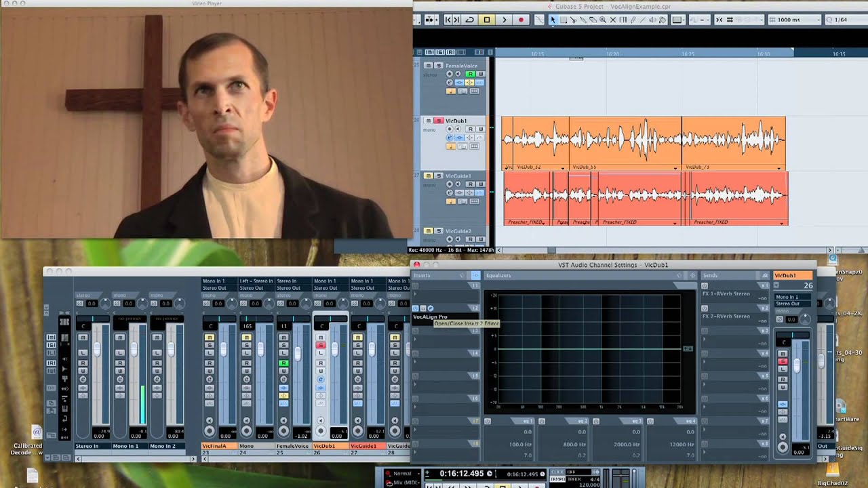Mute the FemaleVoice track in track list
Screen dimensions: 868x488
coord(429,66)
